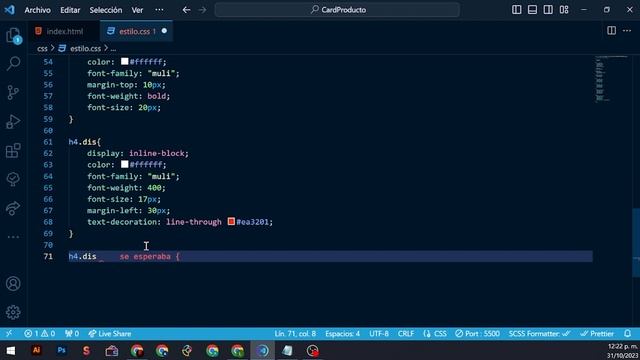Open color picker on line 63 white swatch
Viewport: 640px width, 360px height.
124,164
